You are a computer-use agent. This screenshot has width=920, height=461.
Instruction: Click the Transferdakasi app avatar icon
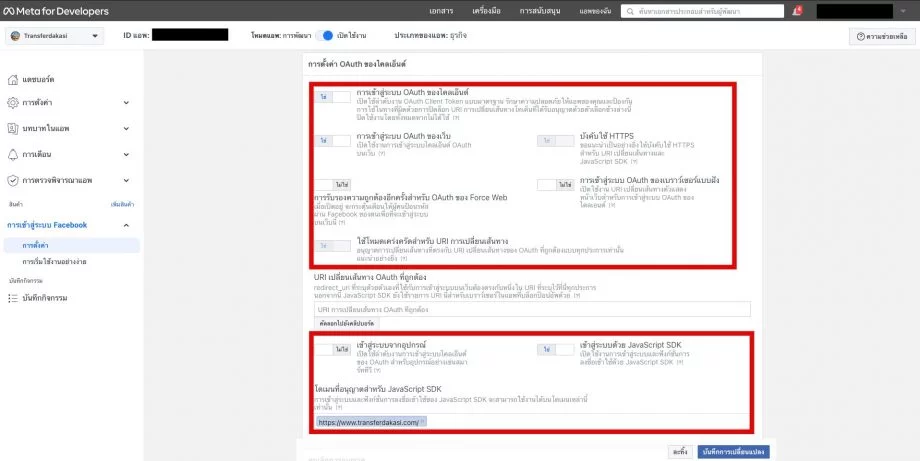click(x=15, y=36)
